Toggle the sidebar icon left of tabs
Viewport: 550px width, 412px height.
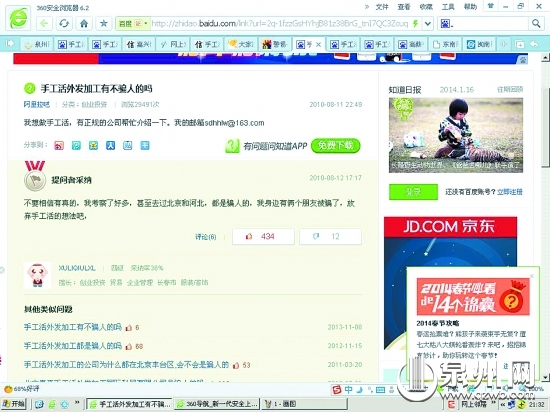[x=10, y=43]
